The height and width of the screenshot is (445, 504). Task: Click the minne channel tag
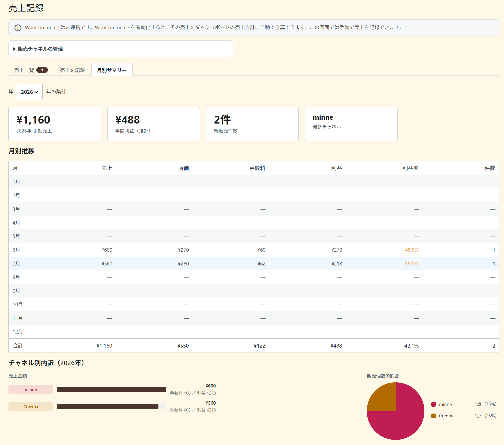[x=31, y=390]
